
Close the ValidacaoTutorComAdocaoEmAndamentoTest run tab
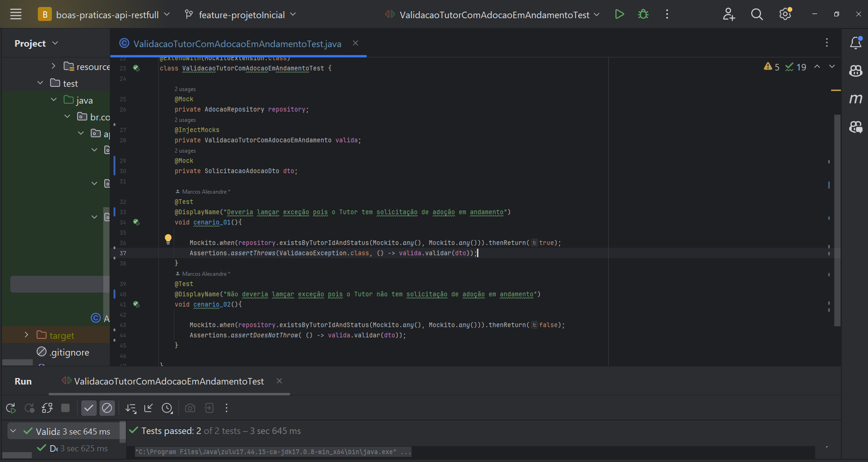(x=279, y=381)
